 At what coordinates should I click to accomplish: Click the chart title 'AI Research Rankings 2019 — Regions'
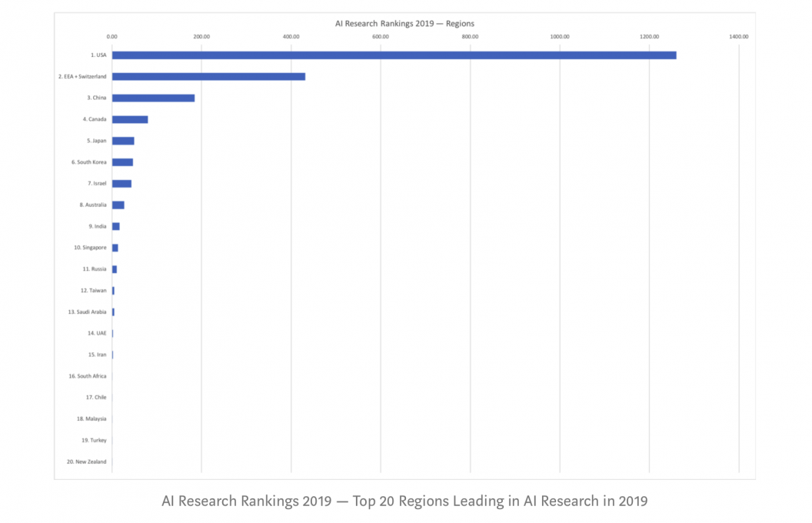[404, 24]
